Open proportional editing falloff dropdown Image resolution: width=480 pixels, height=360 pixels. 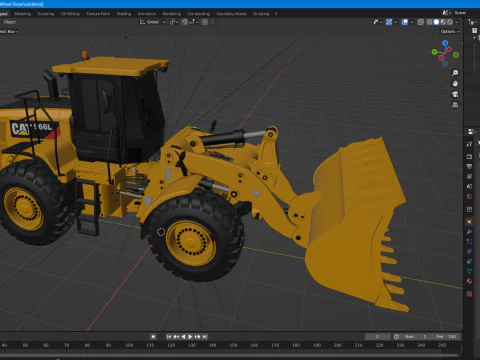click(212, 22)
